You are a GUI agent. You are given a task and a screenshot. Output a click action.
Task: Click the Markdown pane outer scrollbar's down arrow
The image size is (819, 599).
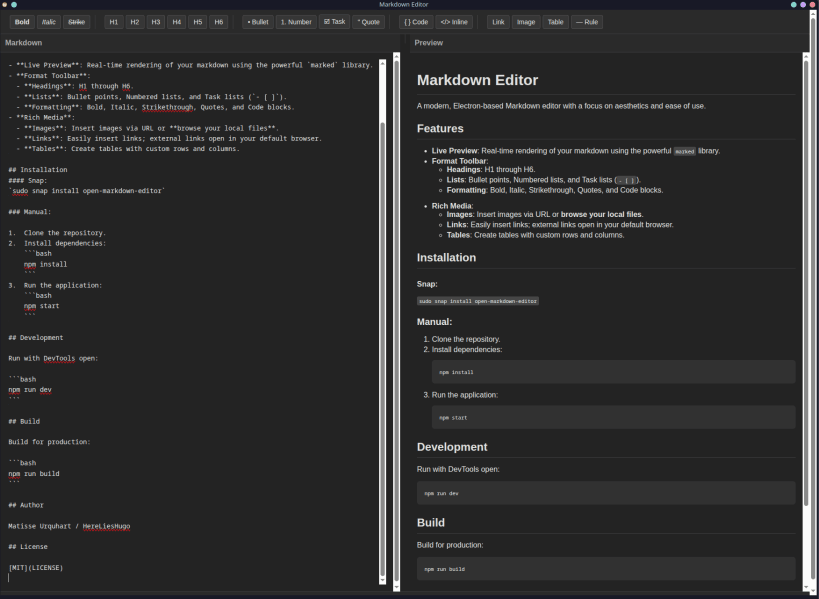396,588
